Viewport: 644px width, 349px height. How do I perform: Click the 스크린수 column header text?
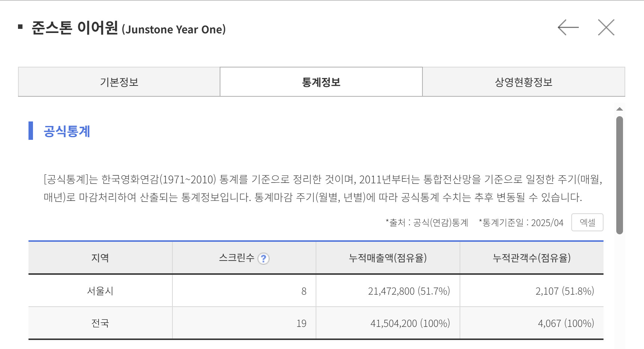(x=237, y=258)
